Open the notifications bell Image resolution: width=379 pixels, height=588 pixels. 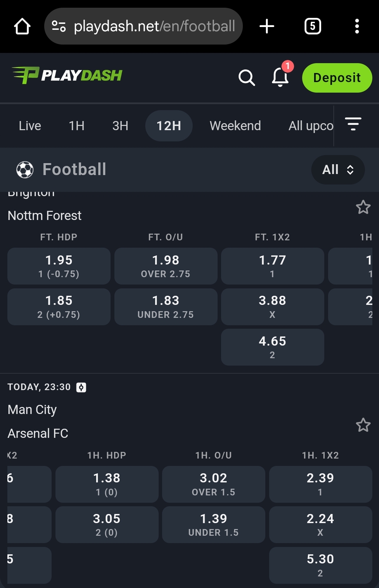click(280, 77)
